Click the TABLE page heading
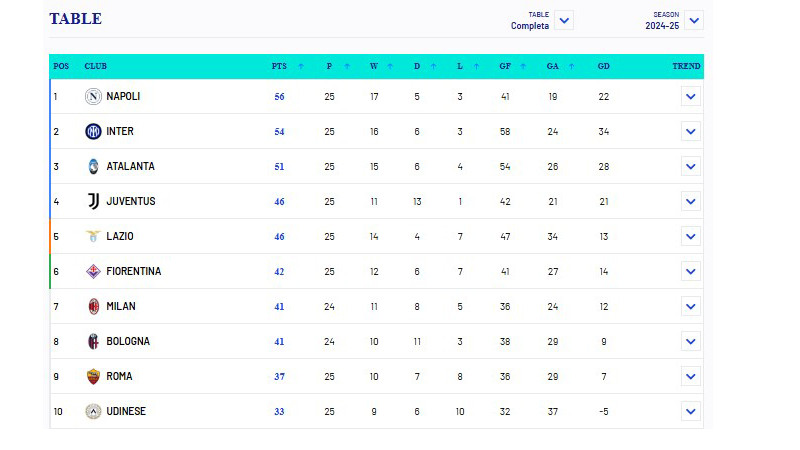This screenshot has width=800, height=450. (76, 19)
